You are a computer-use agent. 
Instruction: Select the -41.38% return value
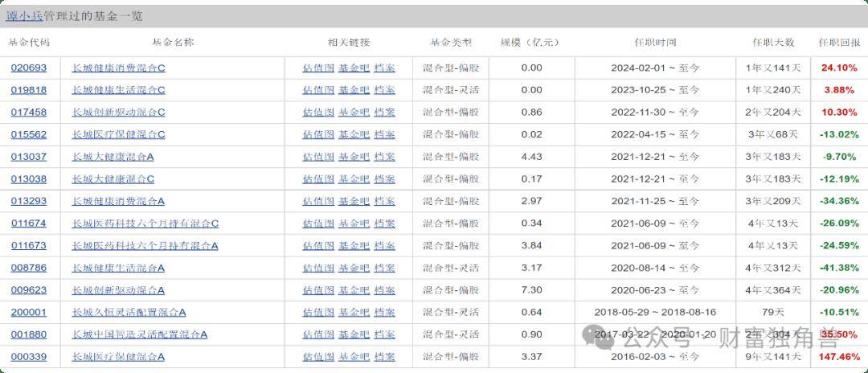841,268
